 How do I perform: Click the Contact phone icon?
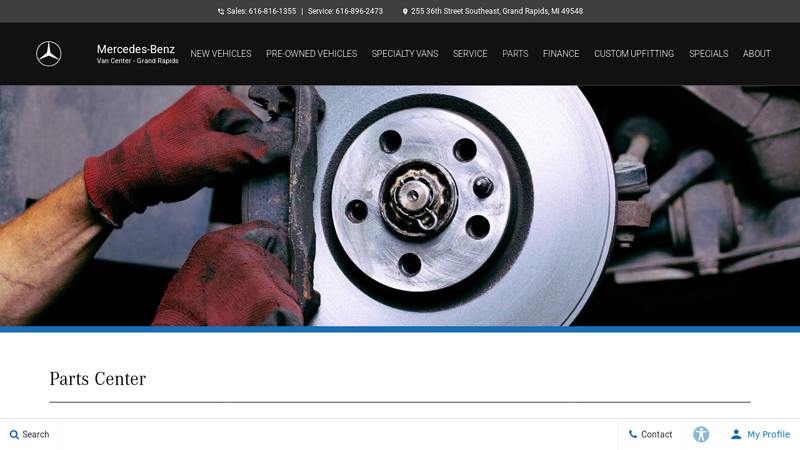[633, 435]
